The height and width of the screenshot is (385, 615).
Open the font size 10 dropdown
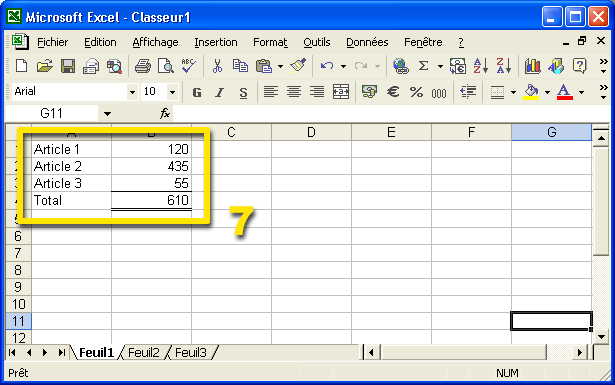pos(172,92)
